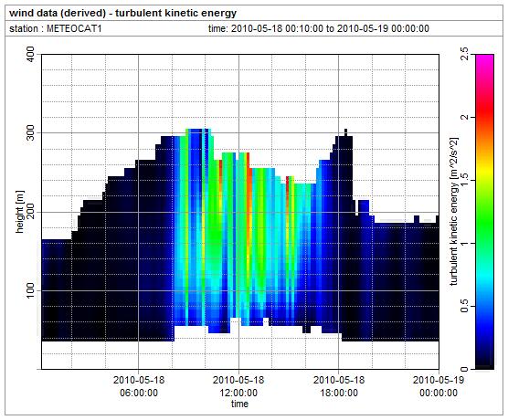This screenshot has width=508, height=420.
Task: Click the 400 height tick label
Action: click(x=30, y=55)
